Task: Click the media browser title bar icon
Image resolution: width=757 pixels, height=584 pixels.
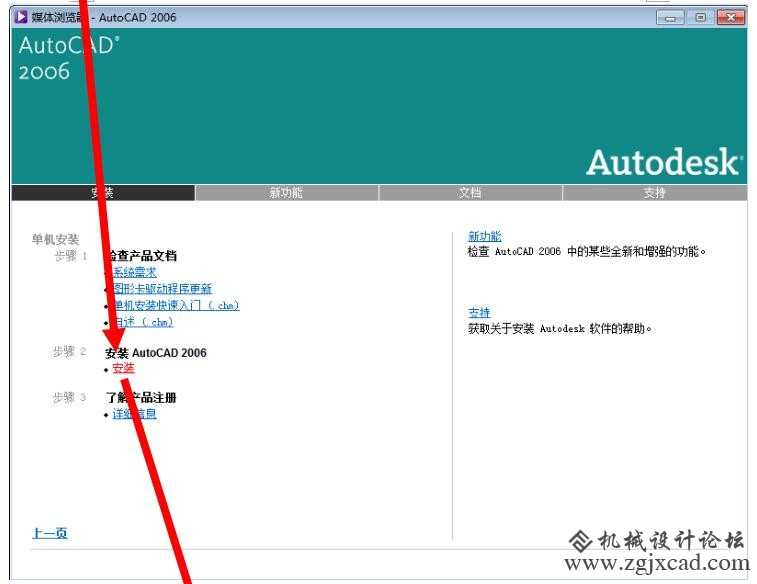Action: tap(21, 17)
